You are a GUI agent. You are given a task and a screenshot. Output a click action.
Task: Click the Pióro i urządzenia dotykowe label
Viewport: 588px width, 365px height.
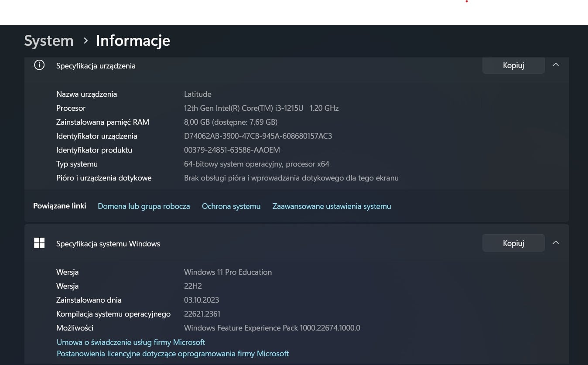click(104, 178)
